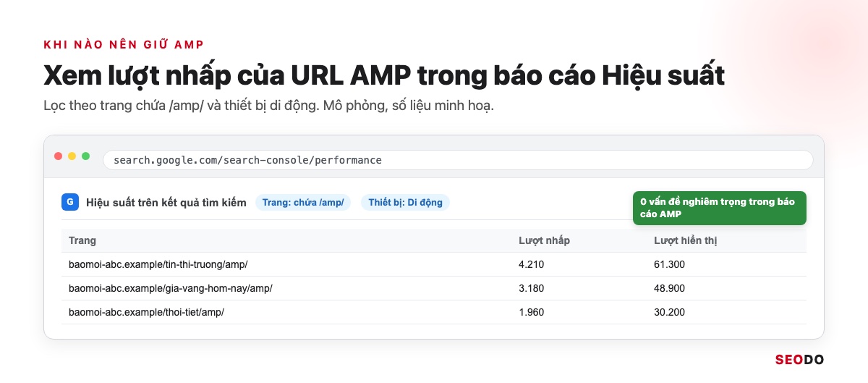Click the 4.210 clicks value

(531, 264)
